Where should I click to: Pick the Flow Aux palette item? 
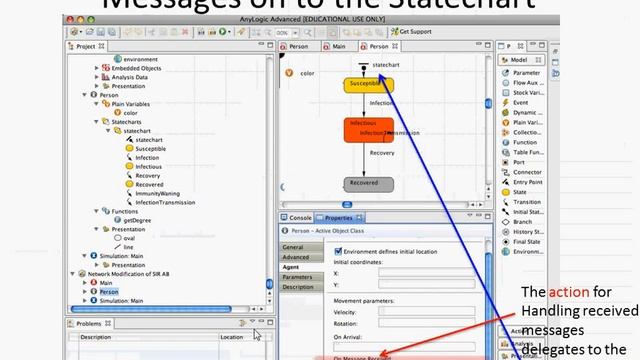pyautogui.click(x=522, y=83)
